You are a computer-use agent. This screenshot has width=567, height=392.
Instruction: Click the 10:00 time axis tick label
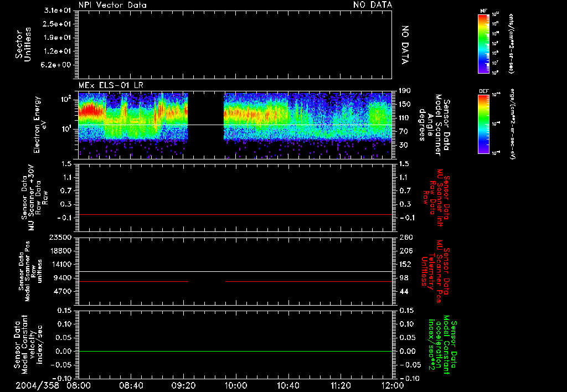click(x=236, y=385)
